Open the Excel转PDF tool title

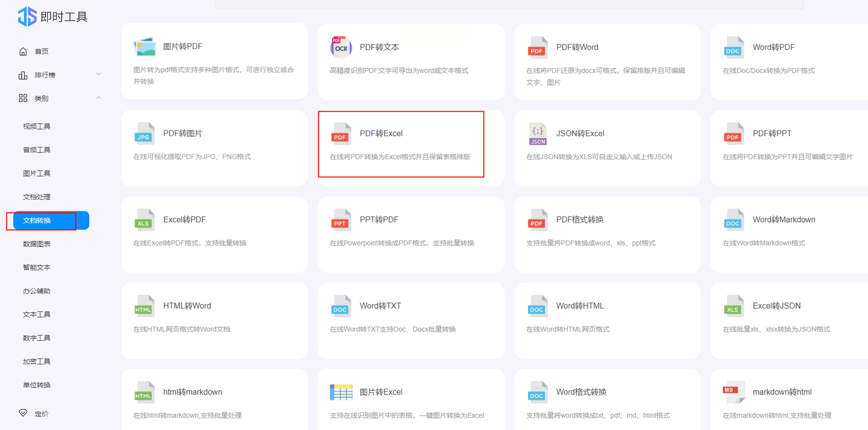[x=184, y=219]
